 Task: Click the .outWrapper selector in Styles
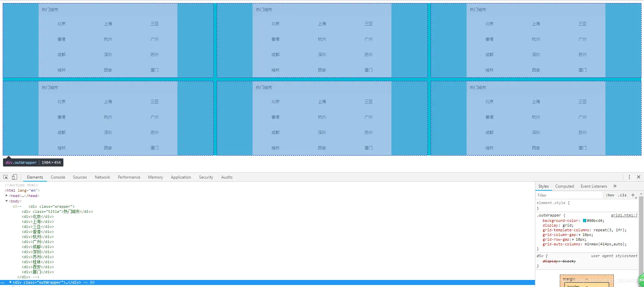(549, 215)
